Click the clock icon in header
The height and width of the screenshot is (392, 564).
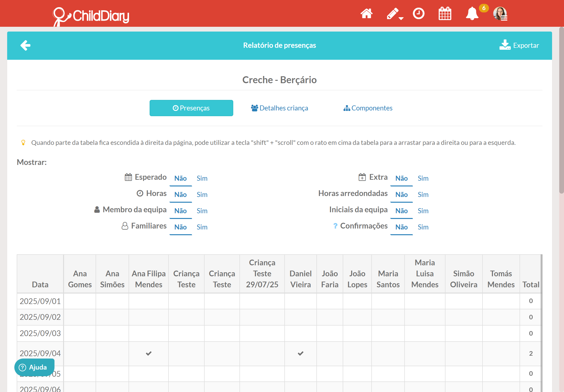418,14
